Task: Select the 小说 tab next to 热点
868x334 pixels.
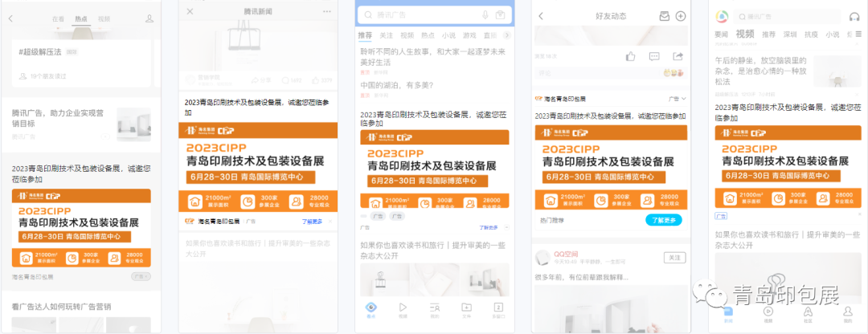Action: (448, 35)
